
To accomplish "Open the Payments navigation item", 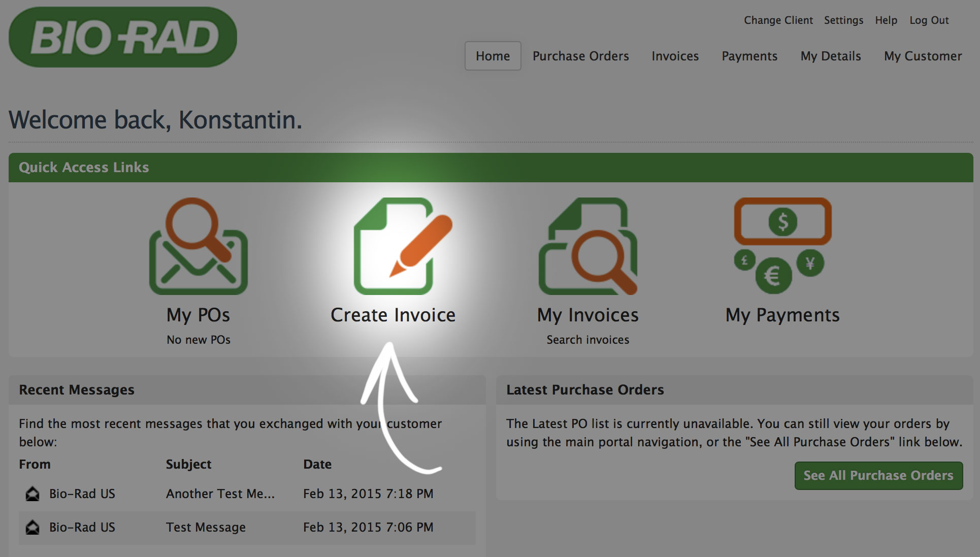I will 749,56.
